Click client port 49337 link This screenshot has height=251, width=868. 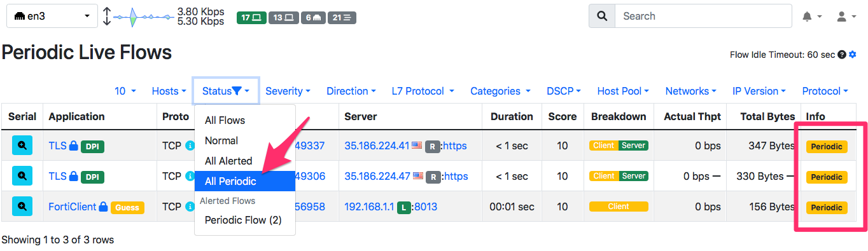[310, 146]
